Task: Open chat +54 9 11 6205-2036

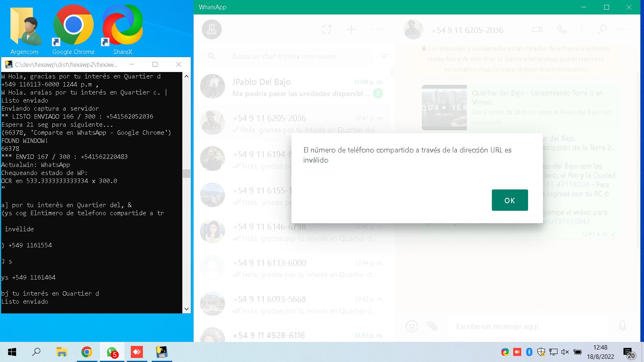Action: point(293,123)
